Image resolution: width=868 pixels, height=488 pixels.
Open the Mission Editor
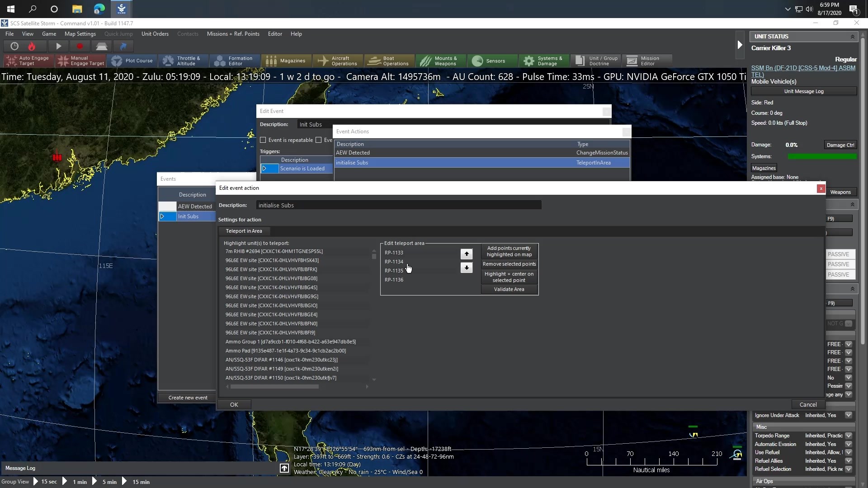pyautogui.click(x=647, y=61)
